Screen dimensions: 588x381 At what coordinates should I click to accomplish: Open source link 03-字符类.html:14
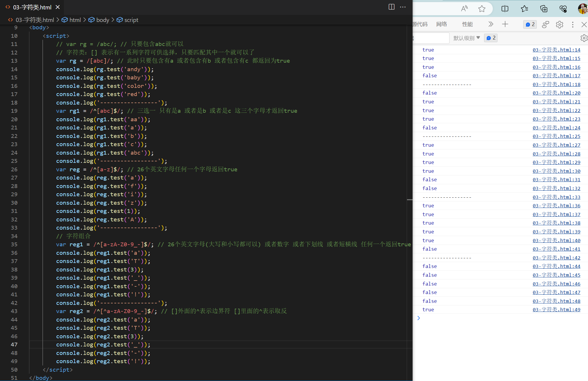tap(556, 50)
